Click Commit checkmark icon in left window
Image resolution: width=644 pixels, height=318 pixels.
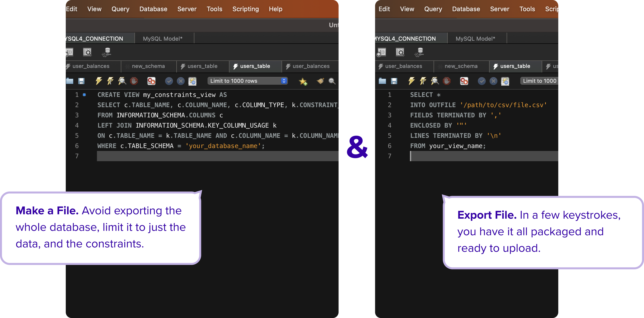(169, 81)
